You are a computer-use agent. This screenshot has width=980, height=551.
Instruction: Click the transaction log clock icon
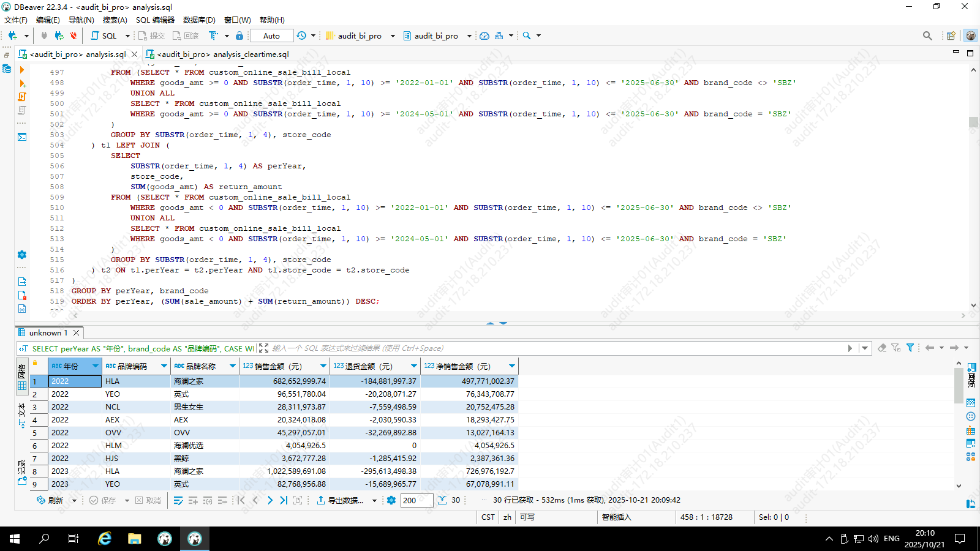pos(301,36)
